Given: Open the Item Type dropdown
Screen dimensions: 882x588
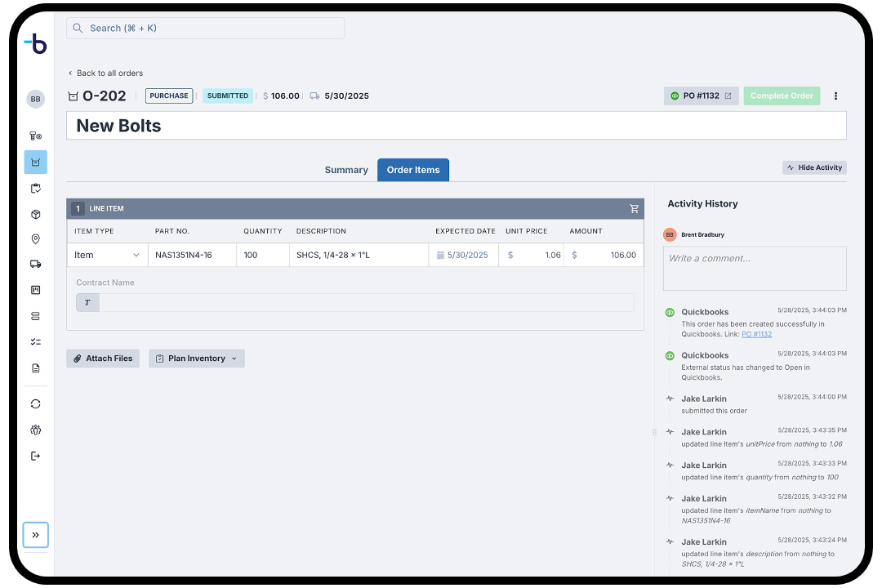Looking at the screenshot, I should tap(108, 255).
